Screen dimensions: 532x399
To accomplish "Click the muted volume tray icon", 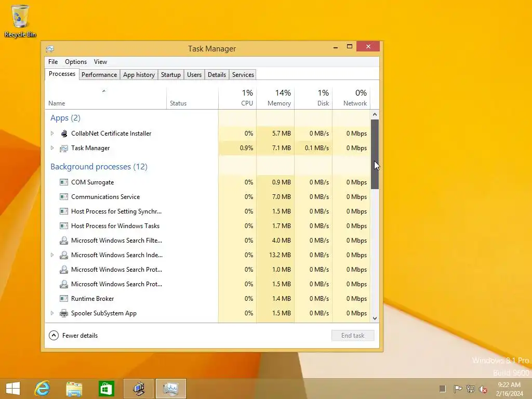I will [x=483, y=389].
